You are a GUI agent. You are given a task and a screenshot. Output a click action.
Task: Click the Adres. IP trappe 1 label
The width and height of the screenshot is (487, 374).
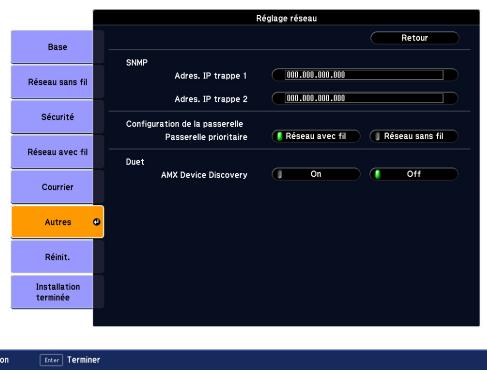pyautogui.click(x=211, y=76)
